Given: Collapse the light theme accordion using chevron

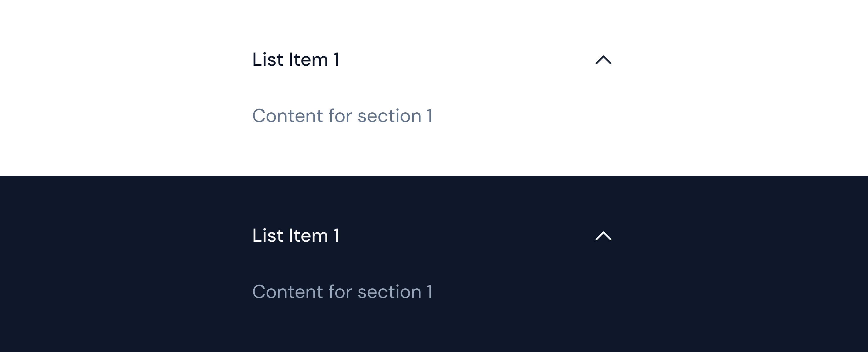Looking at the screenshot, I should click(603, 60).
